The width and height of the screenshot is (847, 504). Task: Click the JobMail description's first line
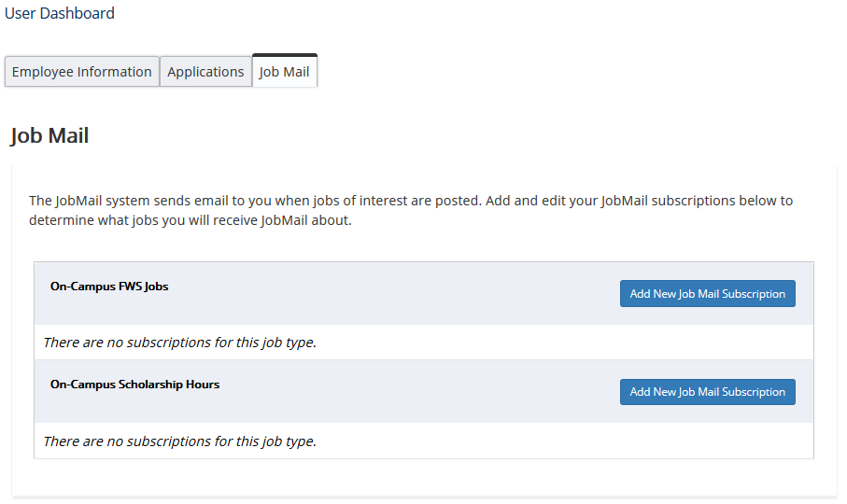click(x=411, y=201)
